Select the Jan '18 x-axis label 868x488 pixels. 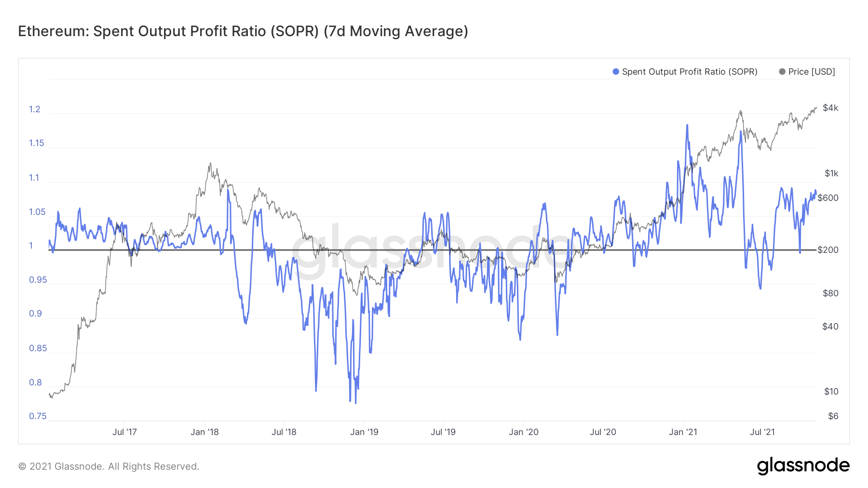204,432
